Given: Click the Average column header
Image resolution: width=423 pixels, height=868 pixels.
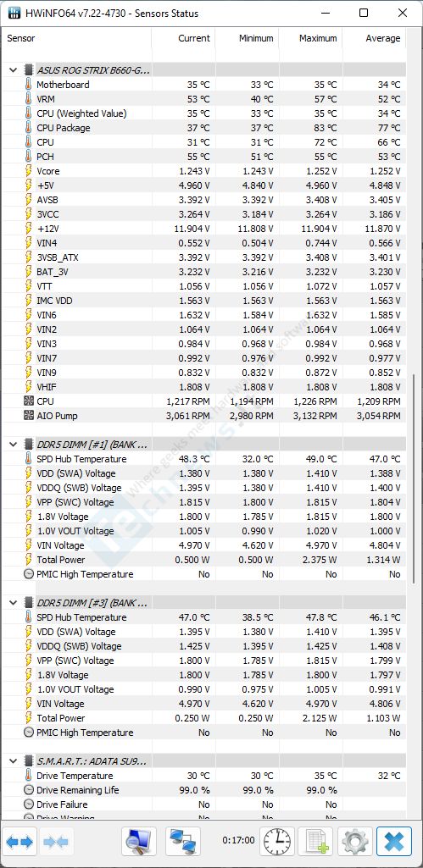Looking at the screenshot, I should [374, 38].
